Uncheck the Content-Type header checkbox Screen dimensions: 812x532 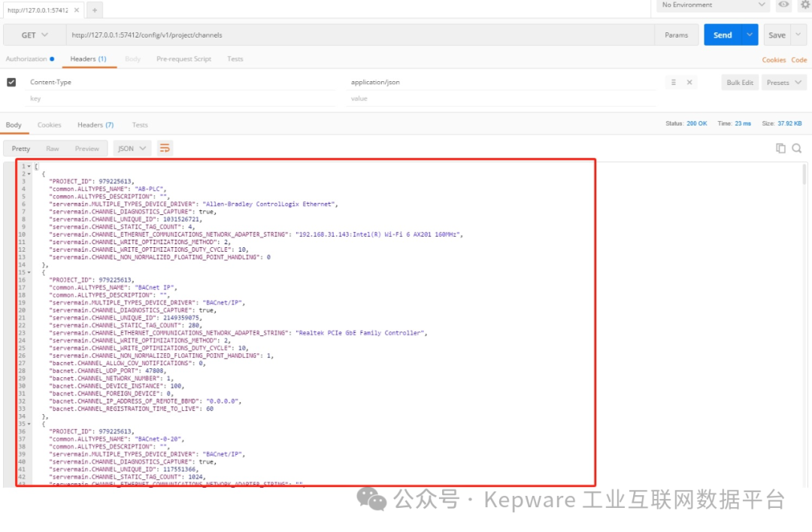pos(11,83)
